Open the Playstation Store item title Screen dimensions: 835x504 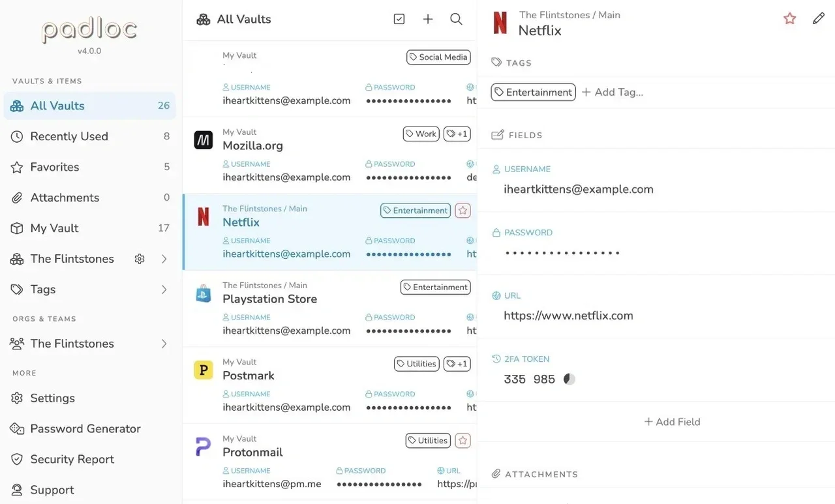point(269,299)
